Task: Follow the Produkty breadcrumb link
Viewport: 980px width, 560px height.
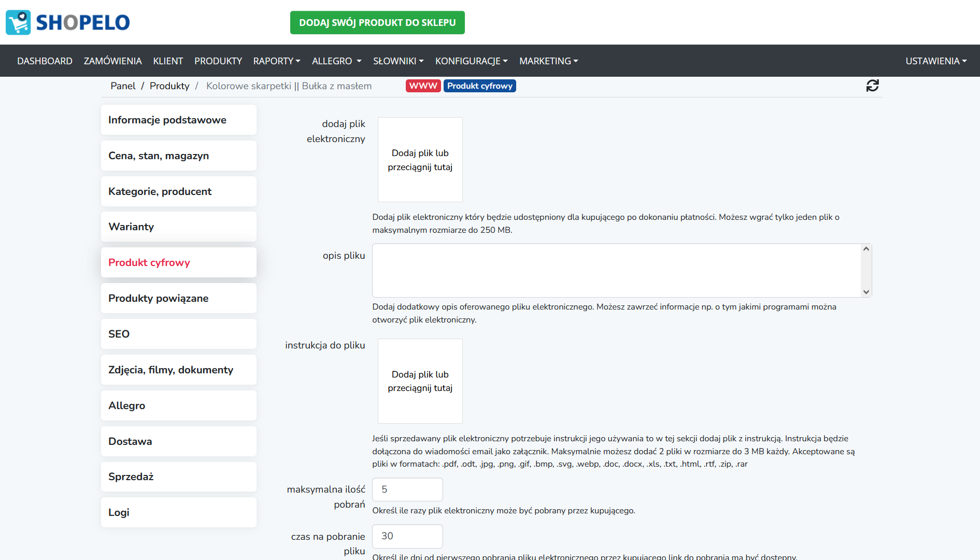Action: pyautogui.click(x=169, y=86)
